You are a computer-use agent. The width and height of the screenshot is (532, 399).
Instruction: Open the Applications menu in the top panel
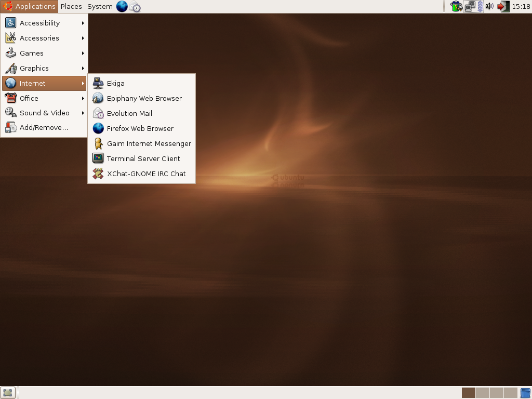(x=29, y=6)
